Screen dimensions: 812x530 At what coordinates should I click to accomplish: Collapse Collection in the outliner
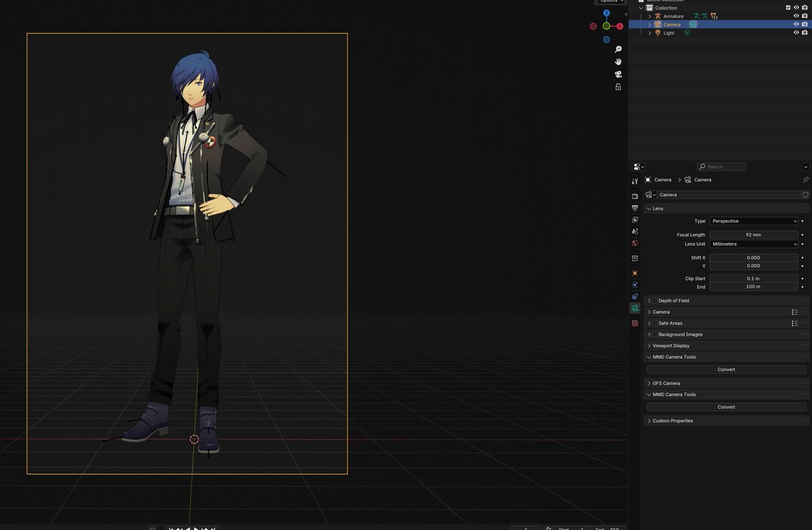click(641, 8)
